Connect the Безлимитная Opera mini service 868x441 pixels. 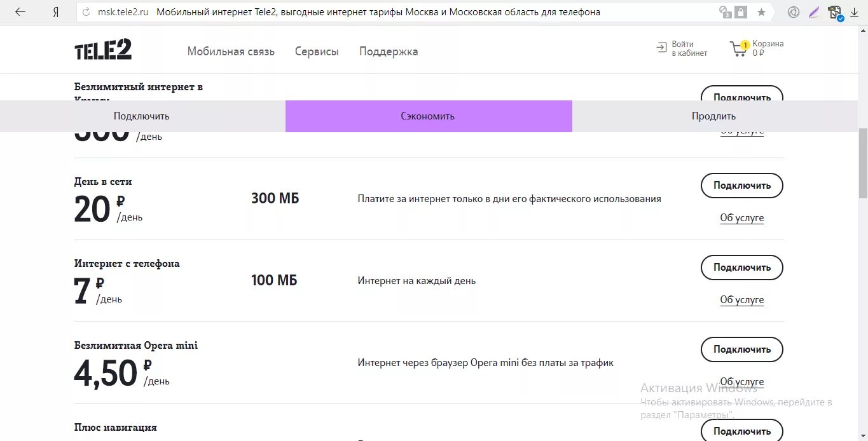coord(742,349)
